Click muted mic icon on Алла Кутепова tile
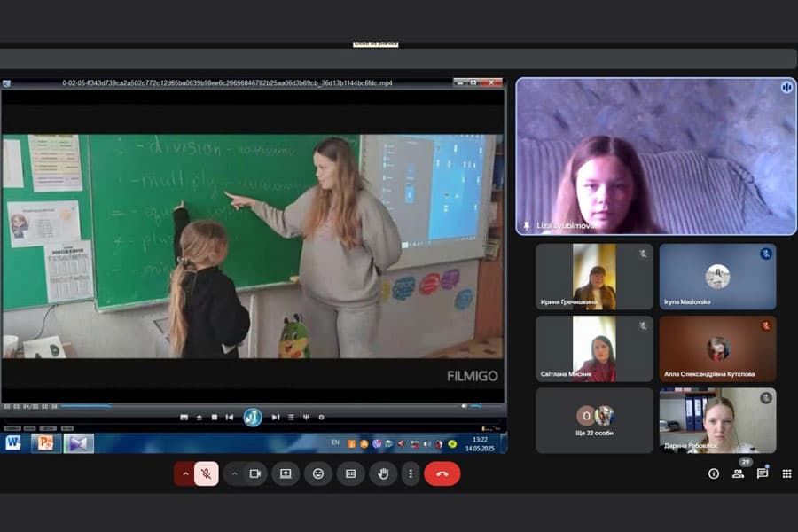 (x=766, y=325)
